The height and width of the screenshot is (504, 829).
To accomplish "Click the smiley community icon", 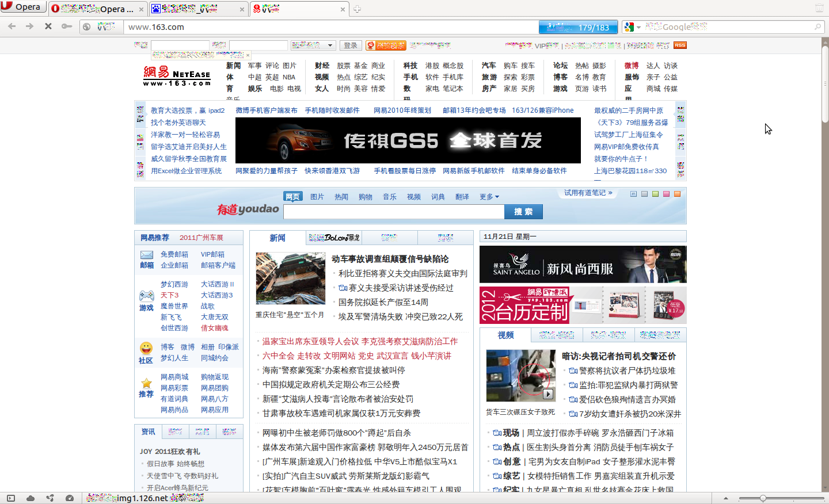I will [x=146, y=348].
